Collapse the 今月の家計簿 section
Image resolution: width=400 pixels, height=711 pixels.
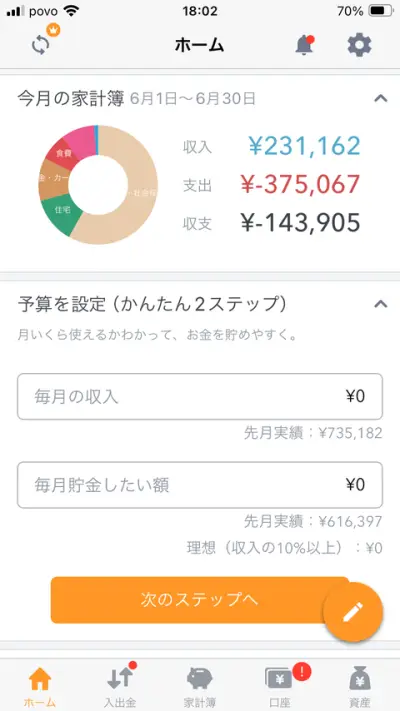[x=380, y=98]
